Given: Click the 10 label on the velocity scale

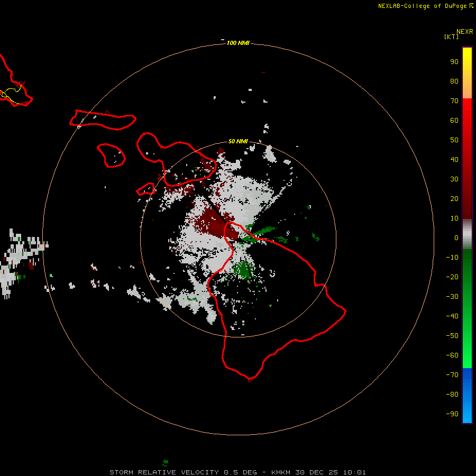Looking at the screenshot, I should 454,218.
